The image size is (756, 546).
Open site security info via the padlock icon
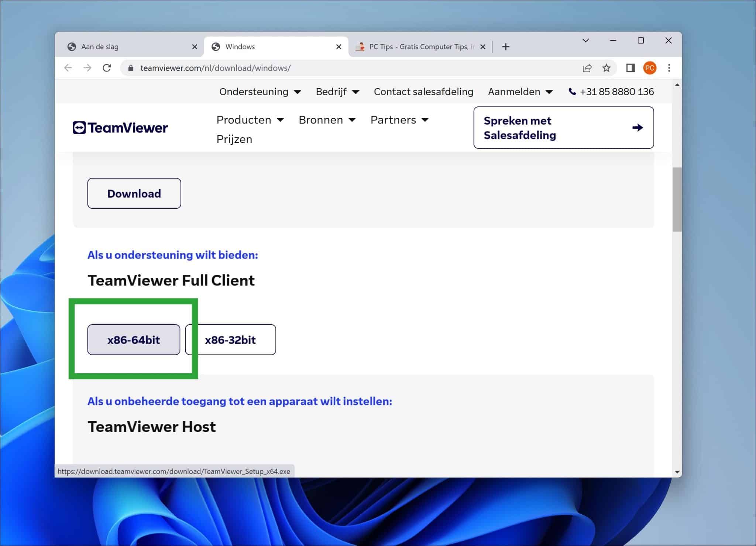[131, 68]
